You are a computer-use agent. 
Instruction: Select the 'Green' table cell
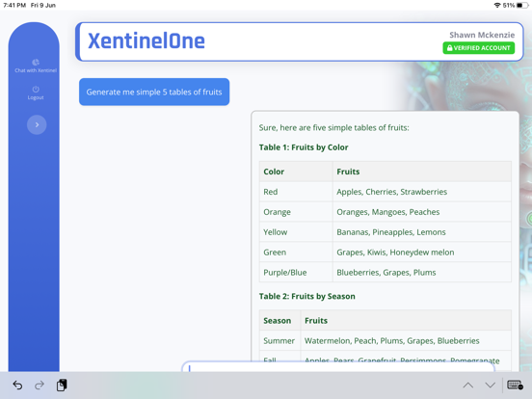coord(296,253)
